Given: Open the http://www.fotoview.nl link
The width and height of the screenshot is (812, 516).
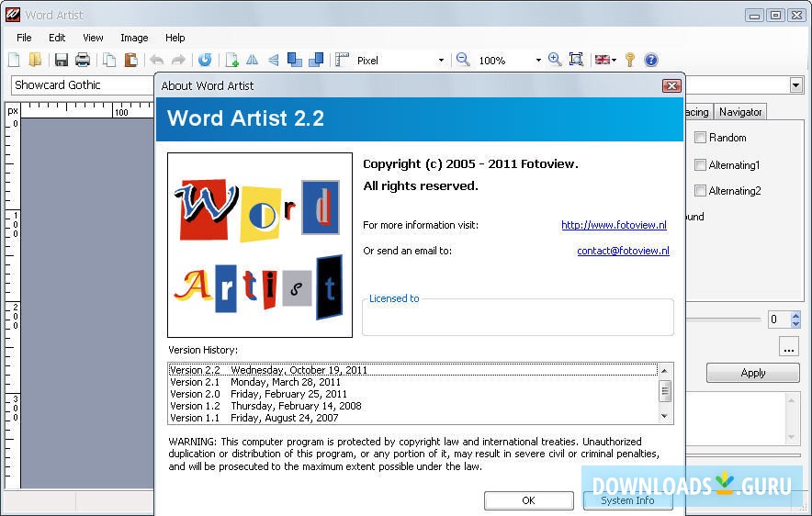Looking at the screenshot, I should click(x=614, y=225).
